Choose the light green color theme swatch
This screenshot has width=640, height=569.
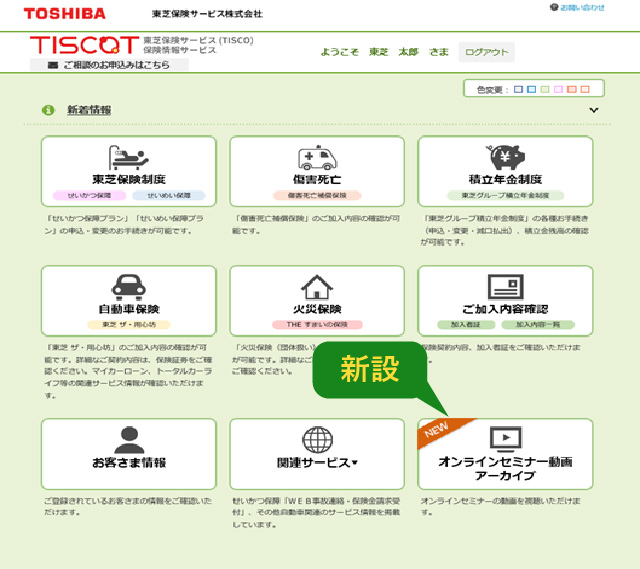point(545,89)
